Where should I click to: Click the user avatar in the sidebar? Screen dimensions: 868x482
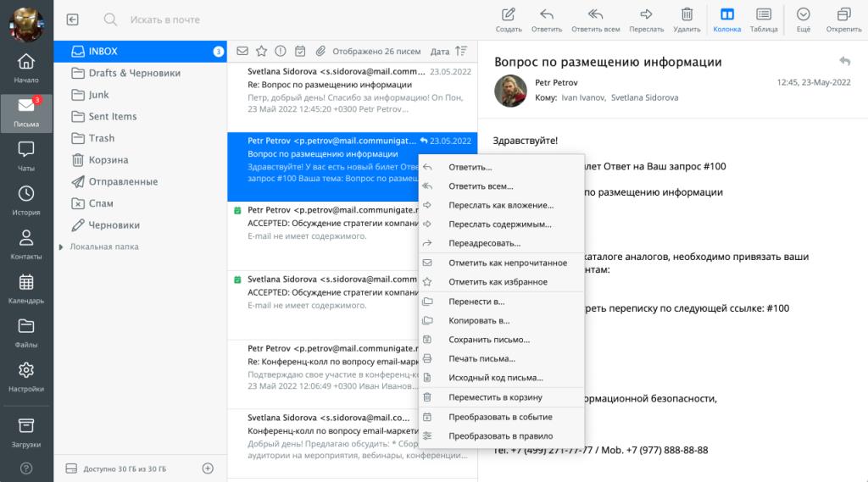26,25
